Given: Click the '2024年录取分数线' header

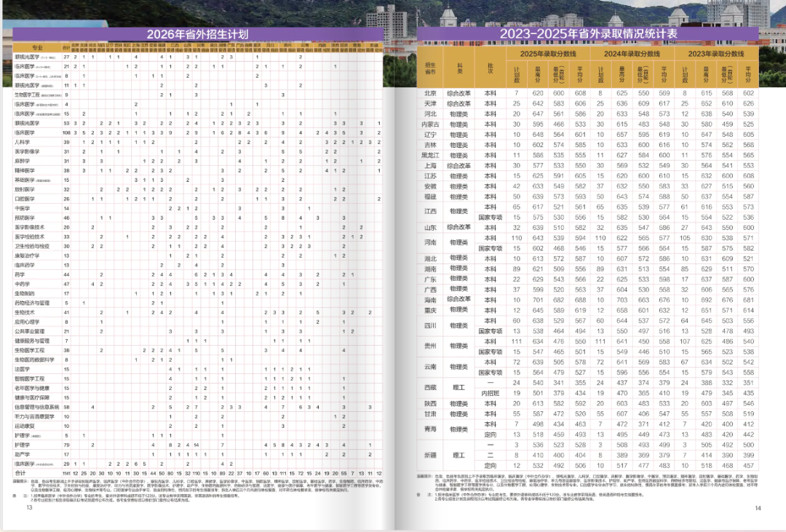Looking at the screenshot, I should [x=632, y=54].
